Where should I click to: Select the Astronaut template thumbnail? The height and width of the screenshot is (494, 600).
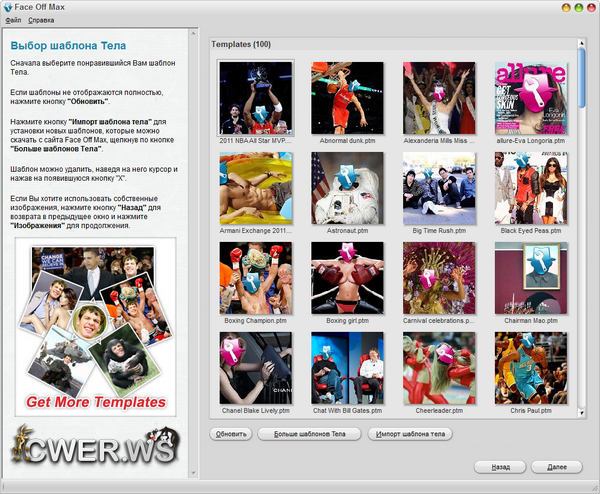click(x=347, y=188)
